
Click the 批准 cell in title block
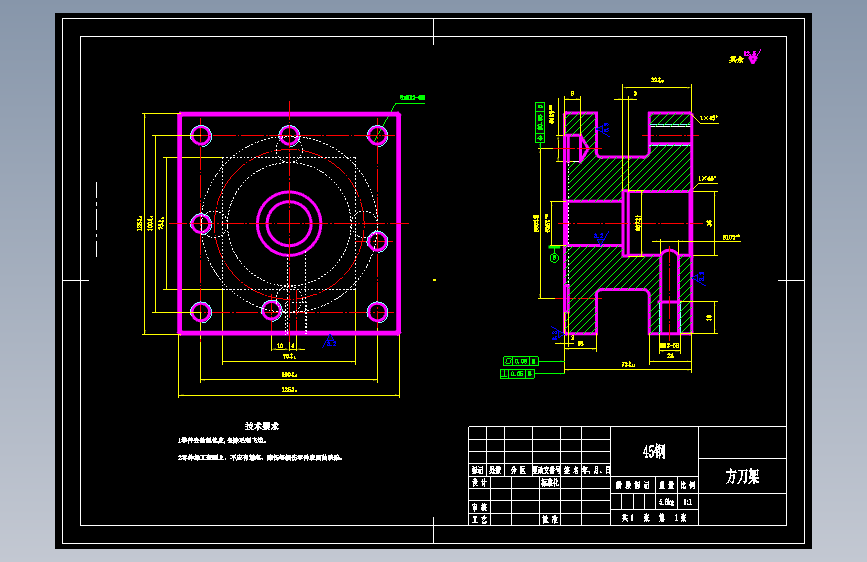coord(550,519)
